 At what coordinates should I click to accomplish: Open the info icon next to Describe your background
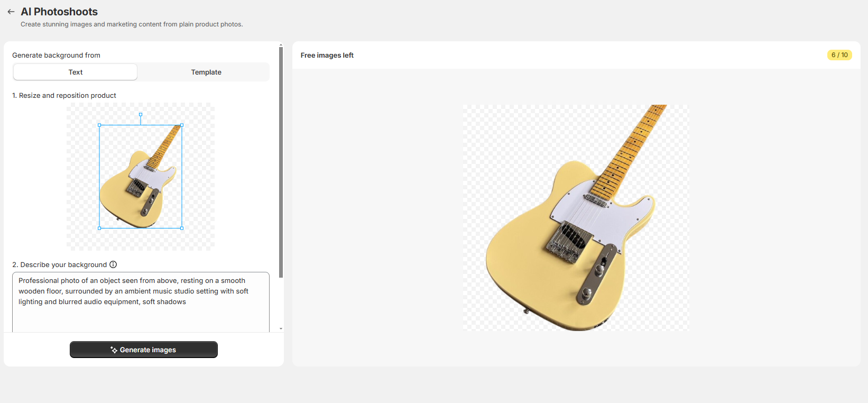[113, 264]
